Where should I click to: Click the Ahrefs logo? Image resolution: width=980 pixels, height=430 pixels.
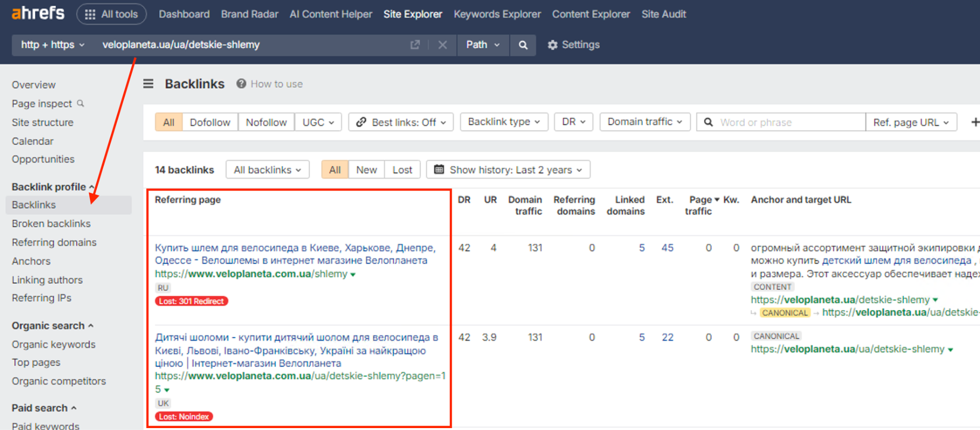[x=38, y=13]
